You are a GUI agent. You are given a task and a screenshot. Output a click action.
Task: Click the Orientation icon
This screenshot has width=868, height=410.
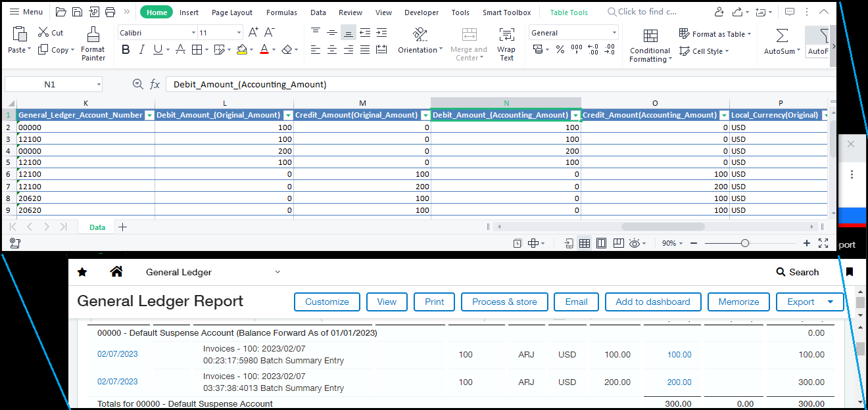click(420, 41)
